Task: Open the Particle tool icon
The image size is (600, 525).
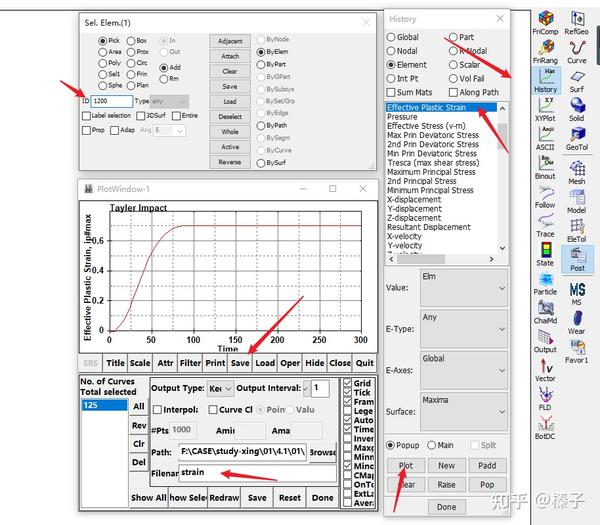Action: pos(545,284)
